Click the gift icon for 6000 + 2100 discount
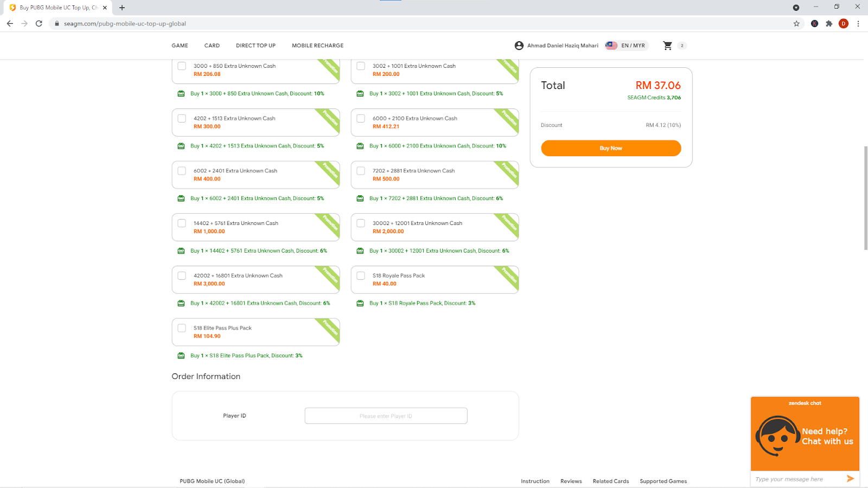Image resolution: width=868 pixels, height=488 pixels. point(360,146)
